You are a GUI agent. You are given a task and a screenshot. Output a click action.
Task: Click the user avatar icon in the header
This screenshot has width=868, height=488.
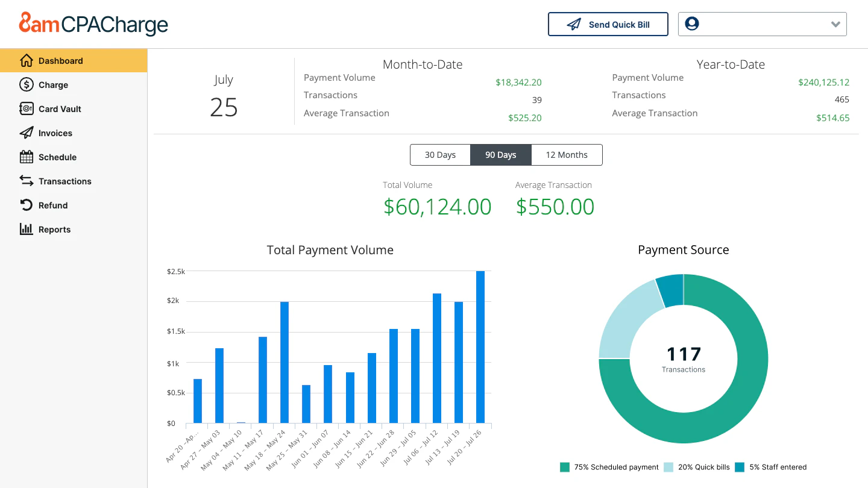[x=691, y=23]
